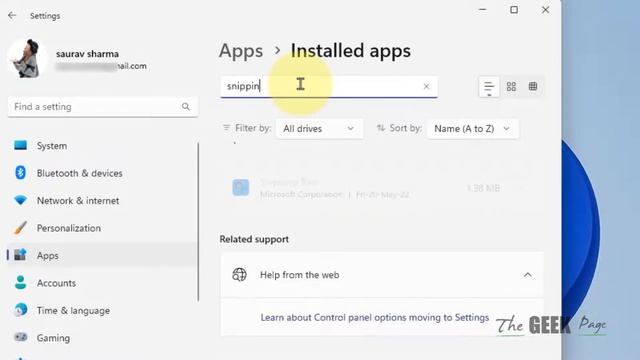
Task: Click the Accounts person icon
Action: click(x=20, y=282)
